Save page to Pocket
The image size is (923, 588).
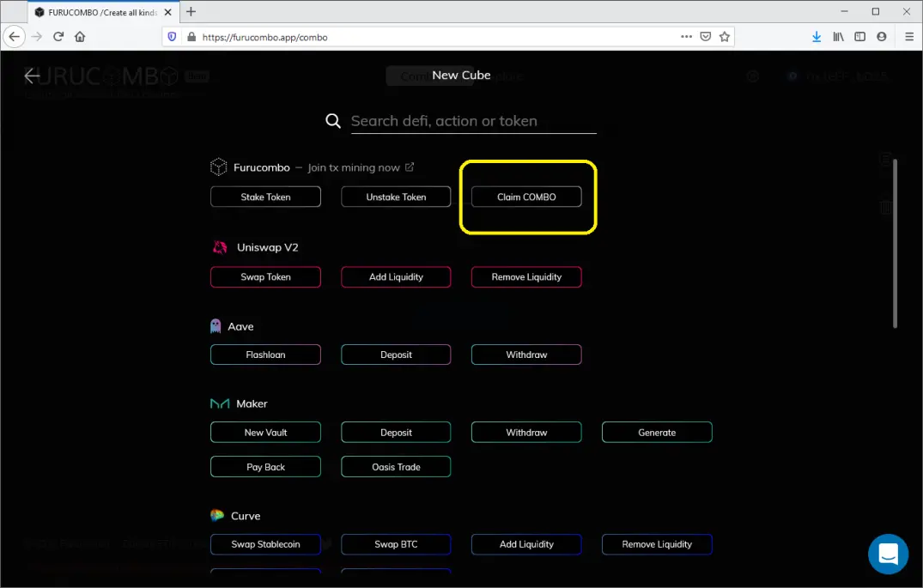[x=705, y=37]
